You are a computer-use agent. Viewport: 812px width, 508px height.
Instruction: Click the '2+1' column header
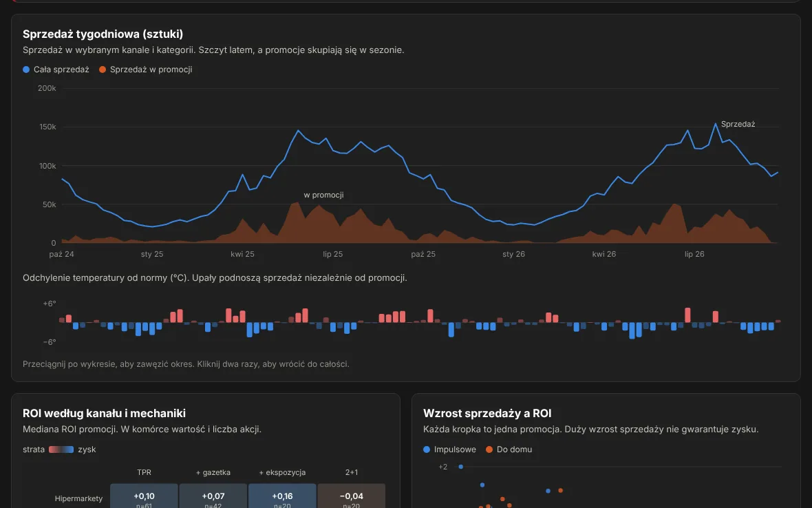(352, 472)
